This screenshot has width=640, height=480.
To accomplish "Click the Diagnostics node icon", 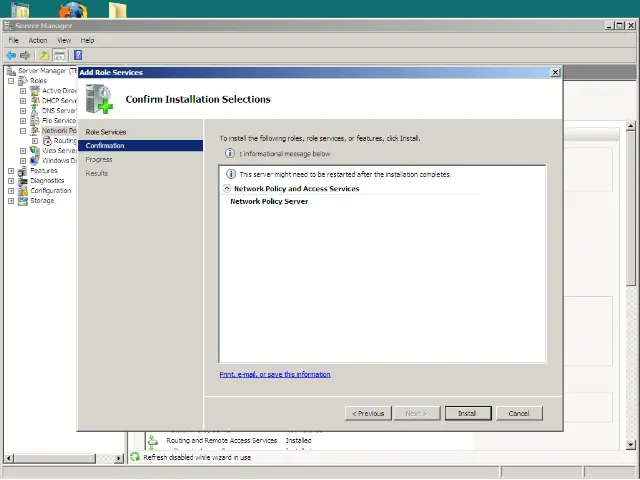I will pyautogui.click(x=23, y=181).
